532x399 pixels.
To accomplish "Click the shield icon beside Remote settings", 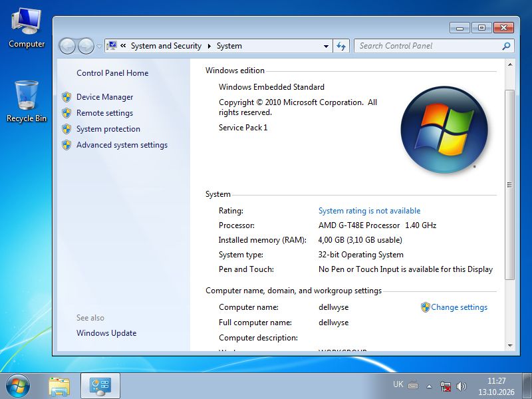I will pos(66,113).
